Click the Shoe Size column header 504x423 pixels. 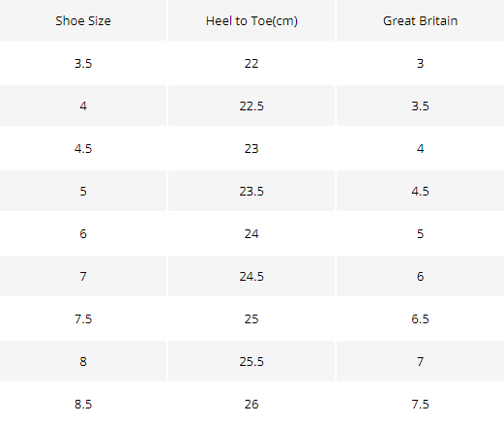pyautogui.click(x=83, y=20)
